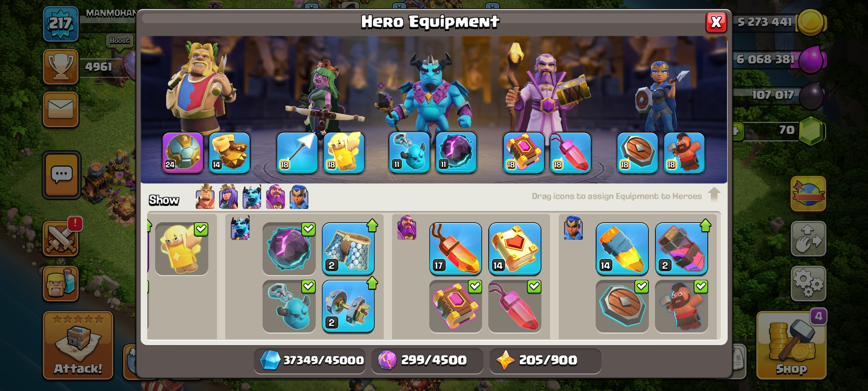Tap the Archer Queen's Giant Arrow equipment

pyautogui.click(x=297, y=152)
